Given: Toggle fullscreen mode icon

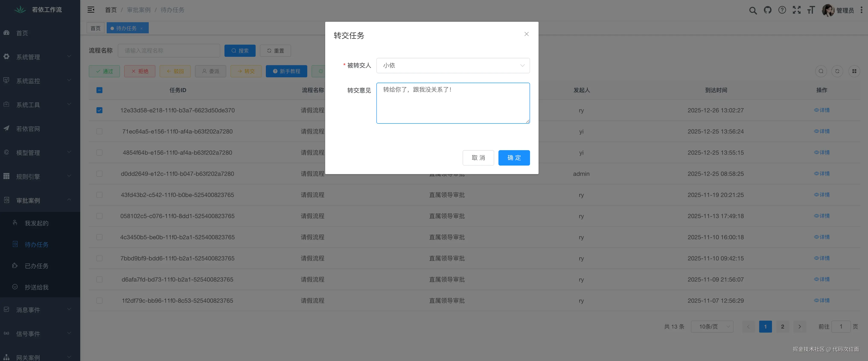Looking at the screenshot, I should click(x=797, y=10).
